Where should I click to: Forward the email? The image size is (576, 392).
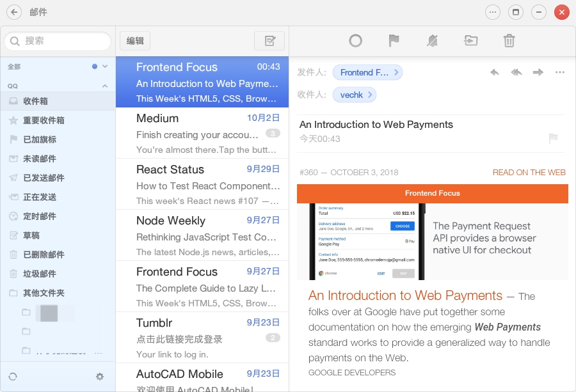[x=538, y=72]
